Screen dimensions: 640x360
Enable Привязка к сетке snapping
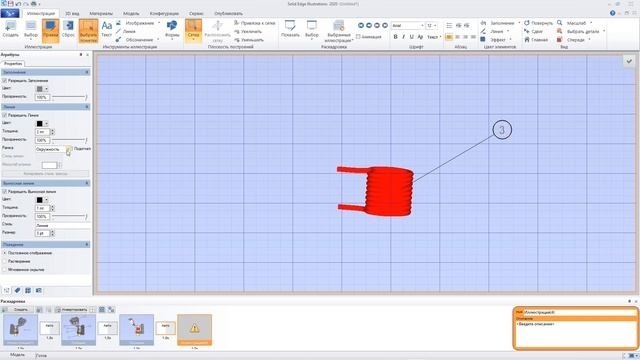pyautogui.click(x=255, y=23)
